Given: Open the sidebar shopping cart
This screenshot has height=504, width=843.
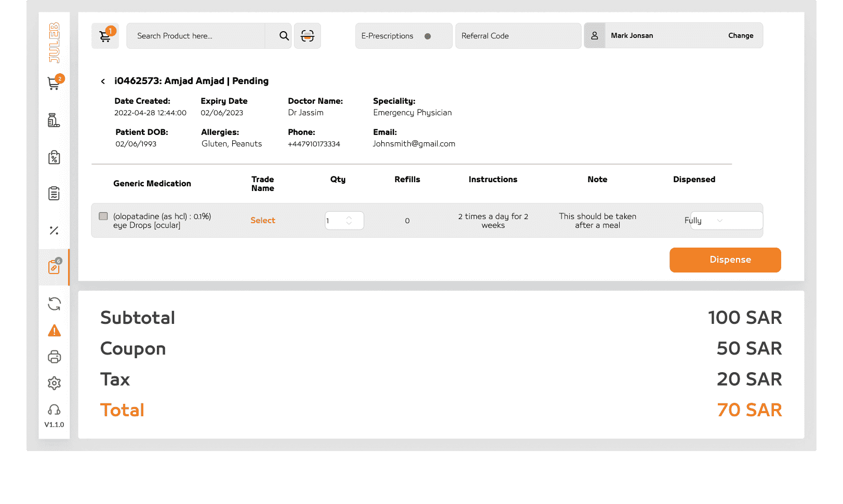Looking at the screenshot, I should [54, 84].
